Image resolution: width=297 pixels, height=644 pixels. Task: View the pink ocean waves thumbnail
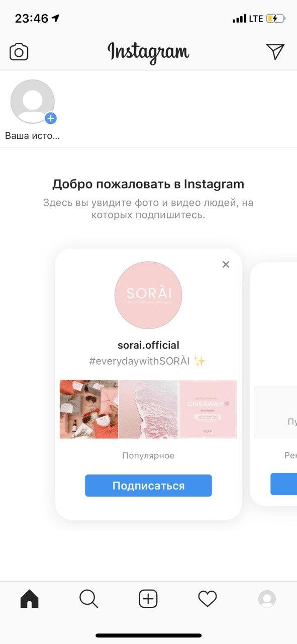click(x=148, y=409)
